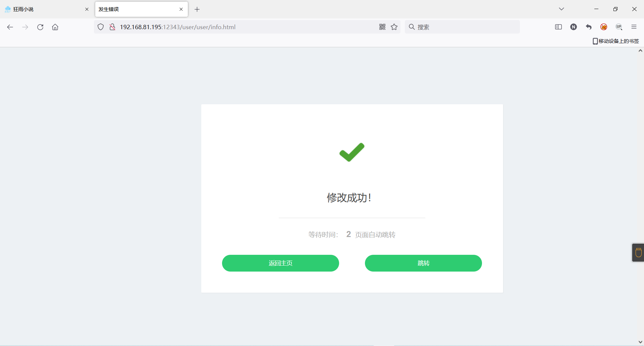Click the 等待时间 label
Viewport: 644px width, 346px height.
323,235
